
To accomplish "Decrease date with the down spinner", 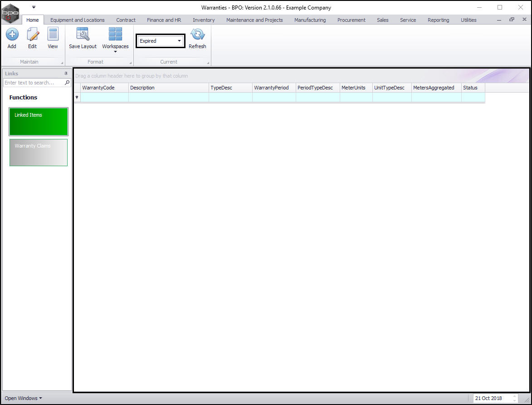I will [x=515, y=400].
